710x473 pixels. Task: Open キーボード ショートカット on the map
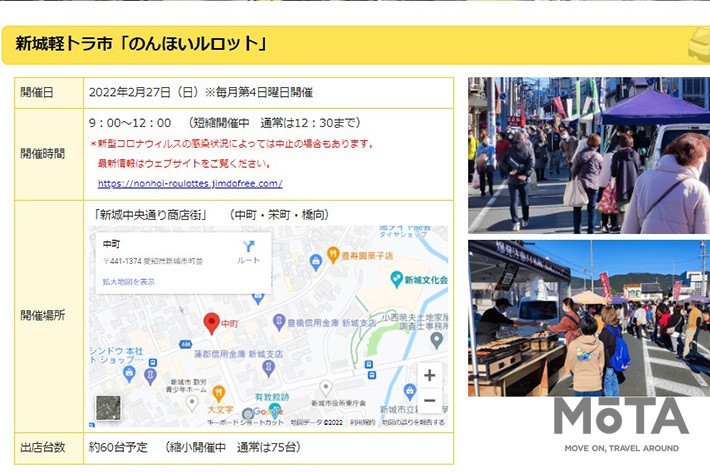(245, 422)
